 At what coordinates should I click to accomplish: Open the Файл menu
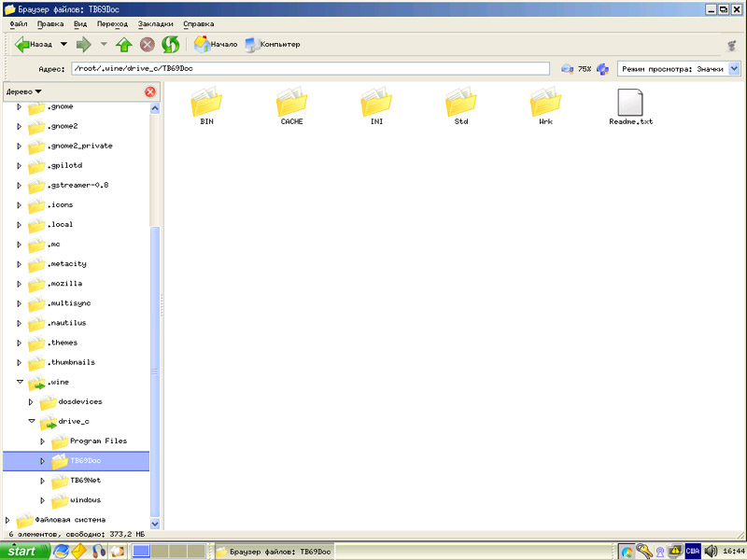[x=19, y=24]
